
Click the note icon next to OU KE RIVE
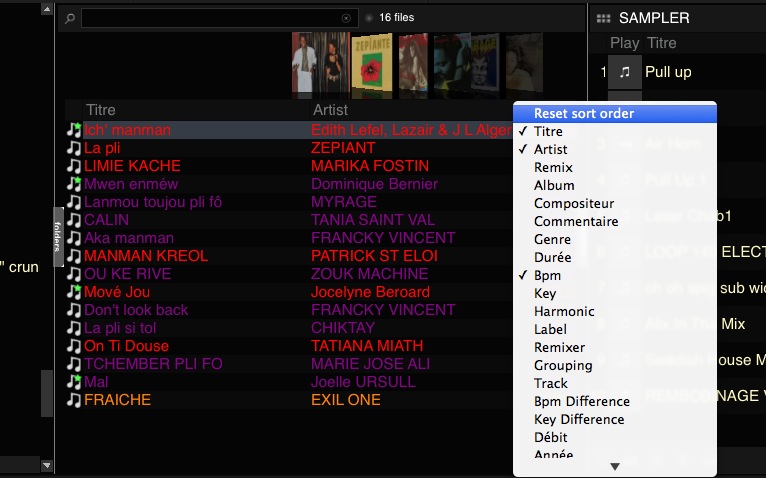(x=74, y=274)
